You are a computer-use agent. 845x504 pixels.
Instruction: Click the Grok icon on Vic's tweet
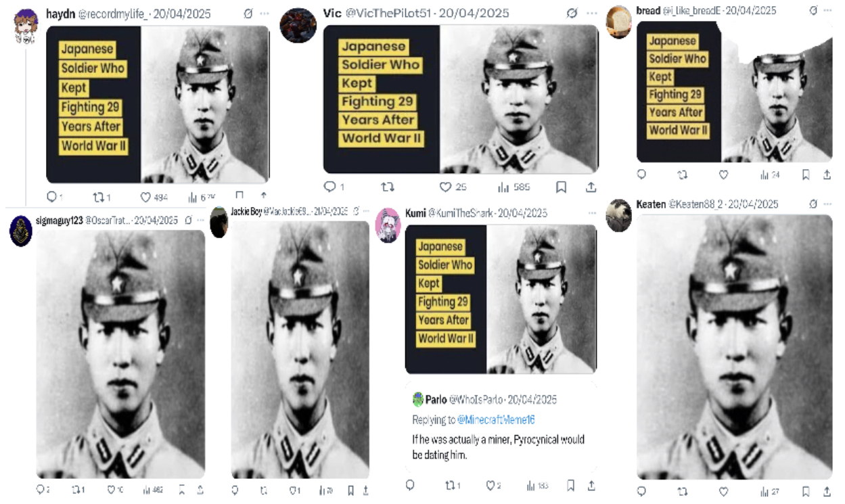[572, 13]
